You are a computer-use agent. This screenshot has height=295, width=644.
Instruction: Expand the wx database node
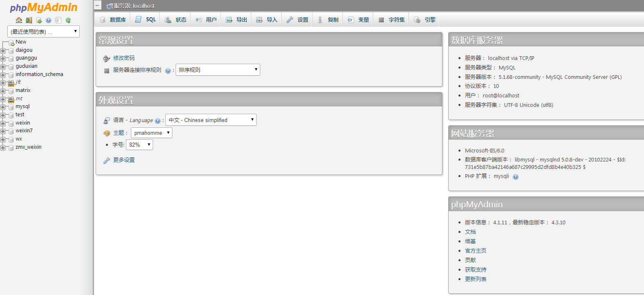[x=3, y=139]
